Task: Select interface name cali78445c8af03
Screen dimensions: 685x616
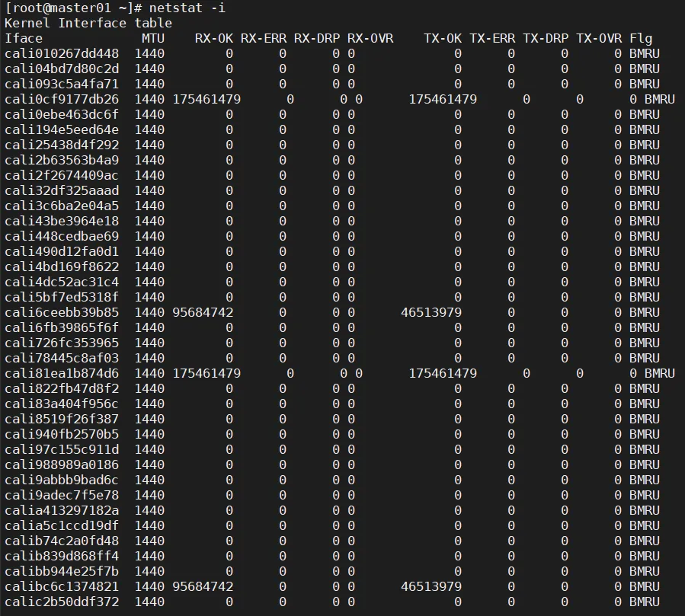Action: 62,359
